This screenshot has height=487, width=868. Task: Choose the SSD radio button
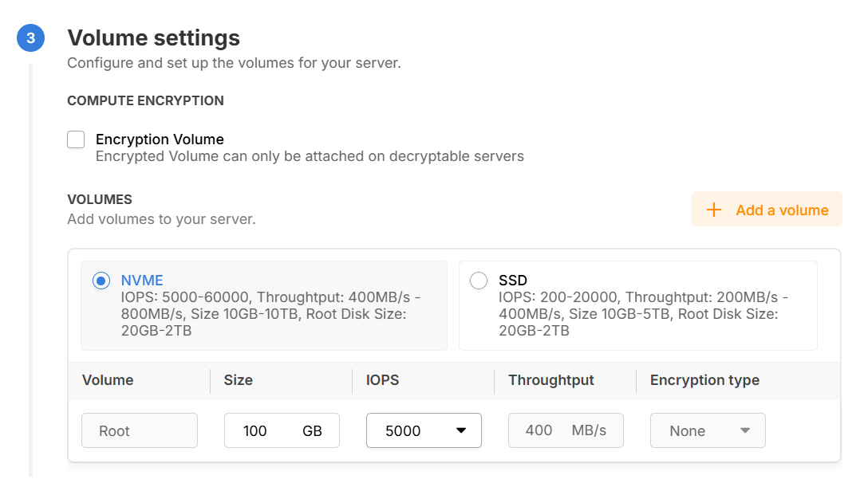(x=479, y=281)
